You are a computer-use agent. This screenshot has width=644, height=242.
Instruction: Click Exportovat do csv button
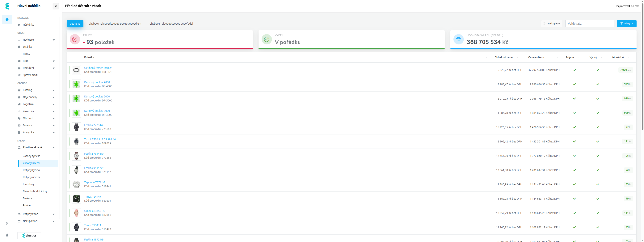tap(627, 6)
